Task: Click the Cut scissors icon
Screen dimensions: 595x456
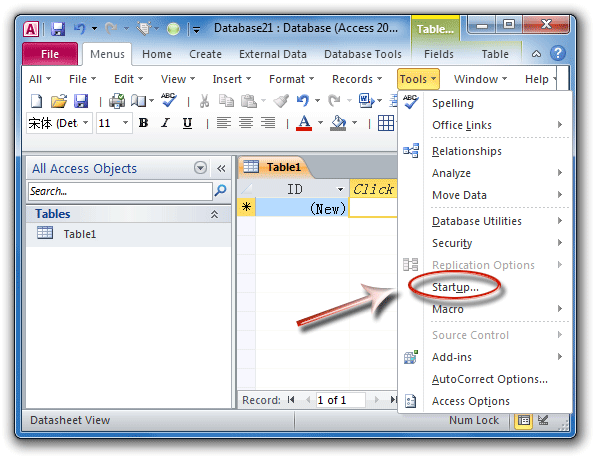Action: point(204,101)
